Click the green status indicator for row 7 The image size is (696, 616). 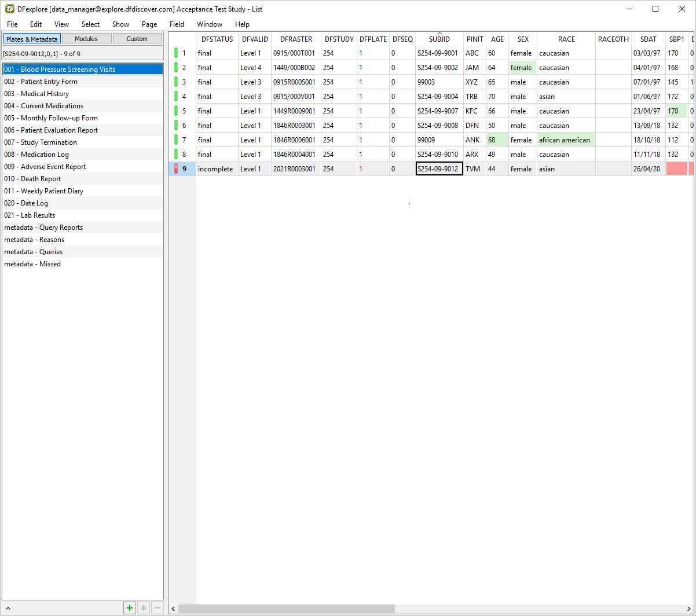(176, 140)
